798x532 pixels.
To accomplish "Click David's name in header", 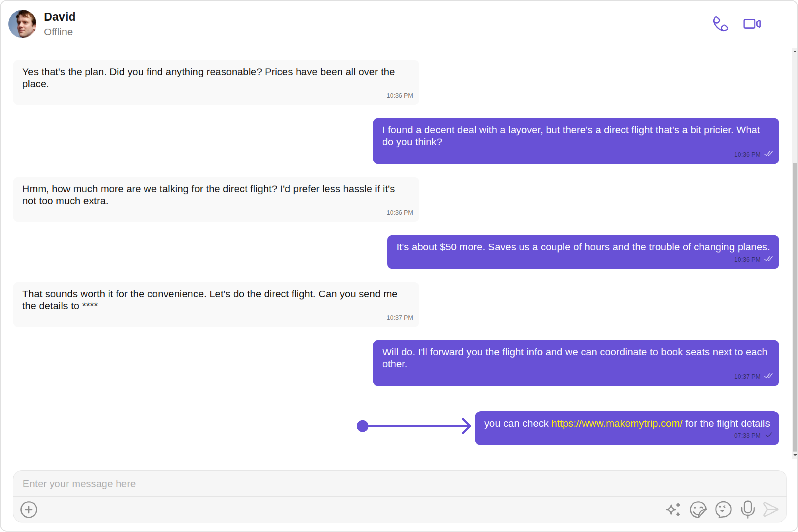I will (x=60, y=17).
